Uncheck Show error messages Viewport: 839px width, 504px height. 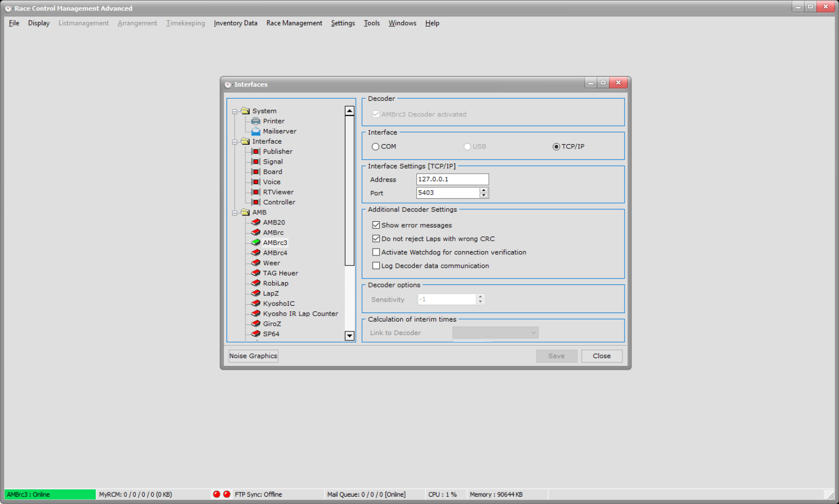[376, 225]
